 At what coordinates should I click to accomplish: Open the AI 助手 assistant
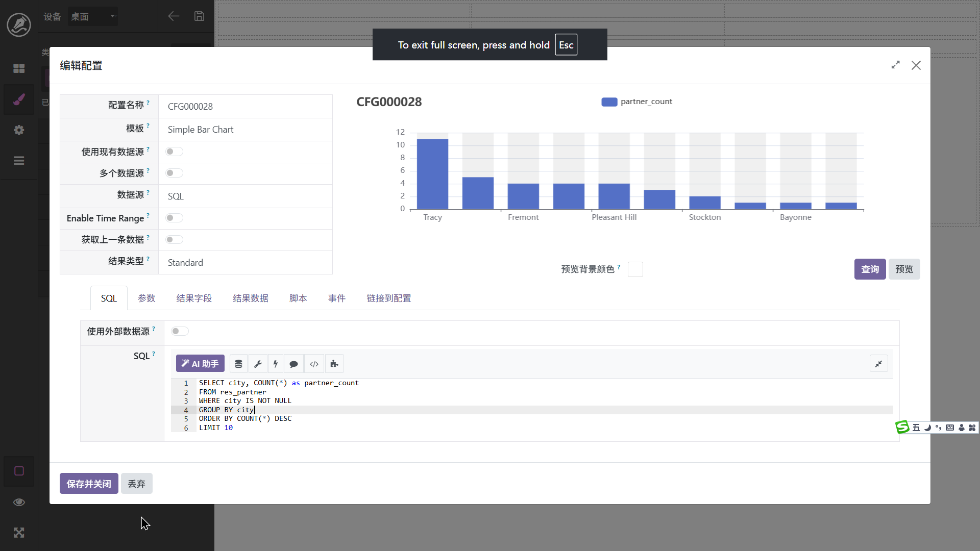point(200,364)
